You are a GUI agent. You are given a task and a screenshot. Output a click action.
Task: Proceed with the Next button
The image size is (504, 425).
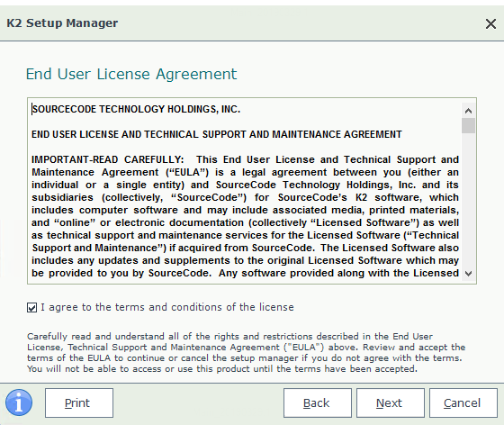(x=391, y=402)
